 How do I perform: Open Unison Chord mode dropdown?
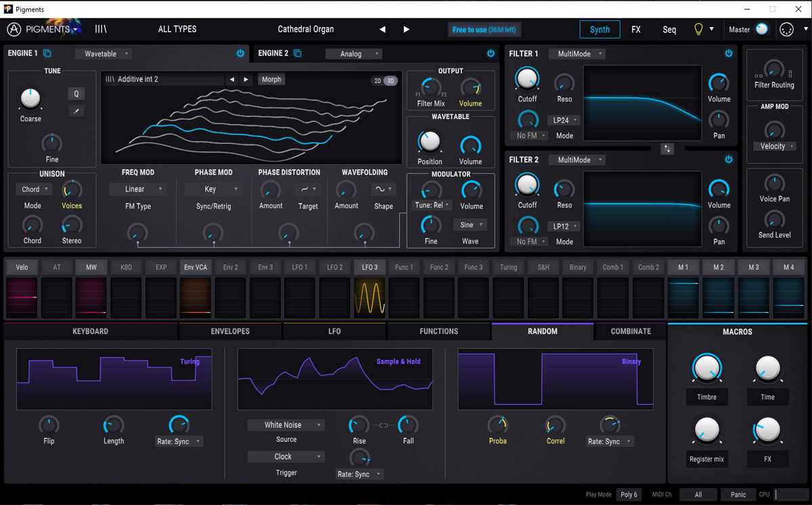point(34,190)
